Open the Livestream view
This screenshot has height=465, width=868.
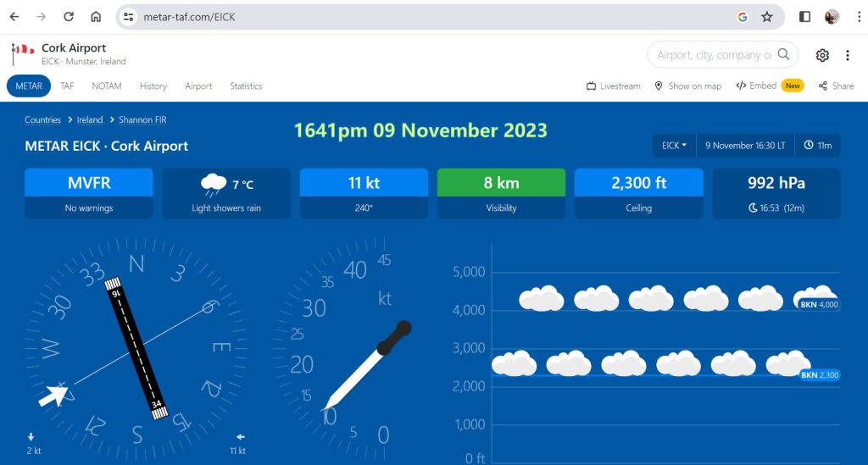pyautogui.click(x=613, y=86)
